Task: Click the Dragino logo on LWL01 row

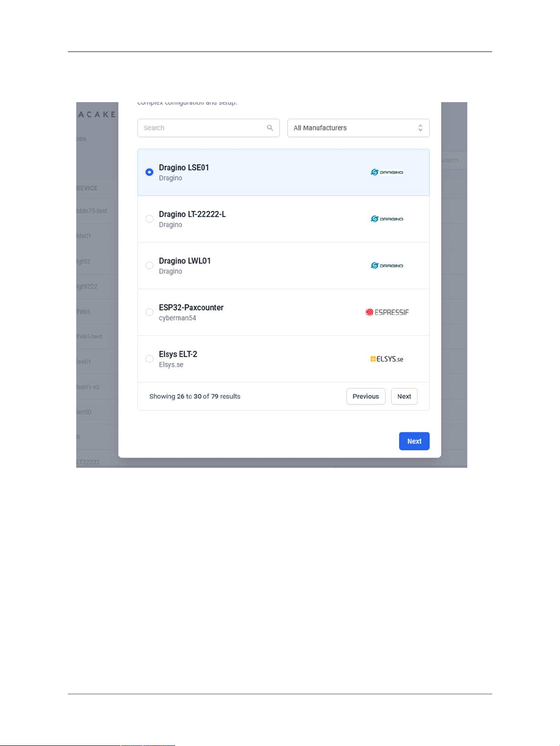Action: click(x=387, y=265)
